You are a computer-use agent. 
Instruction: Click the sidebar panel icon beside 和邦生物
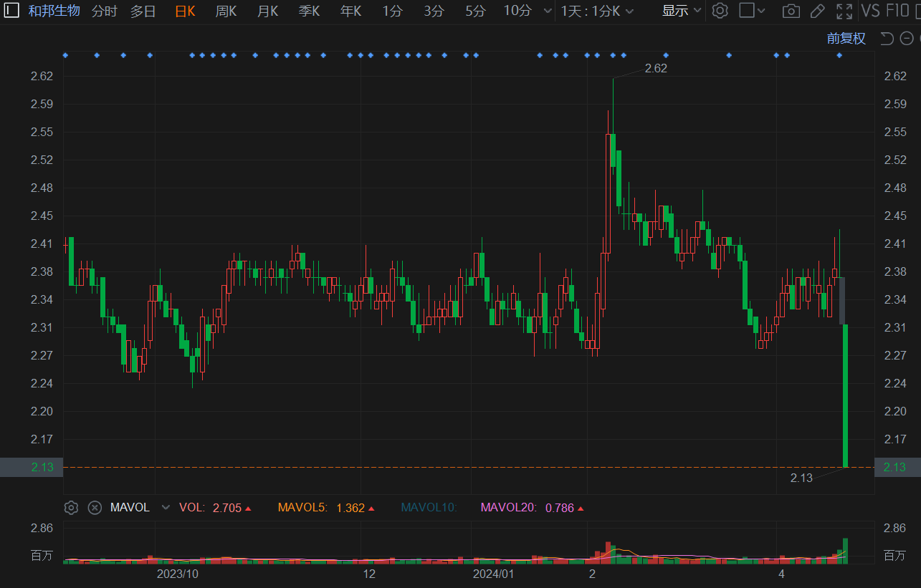click(11, 11)
